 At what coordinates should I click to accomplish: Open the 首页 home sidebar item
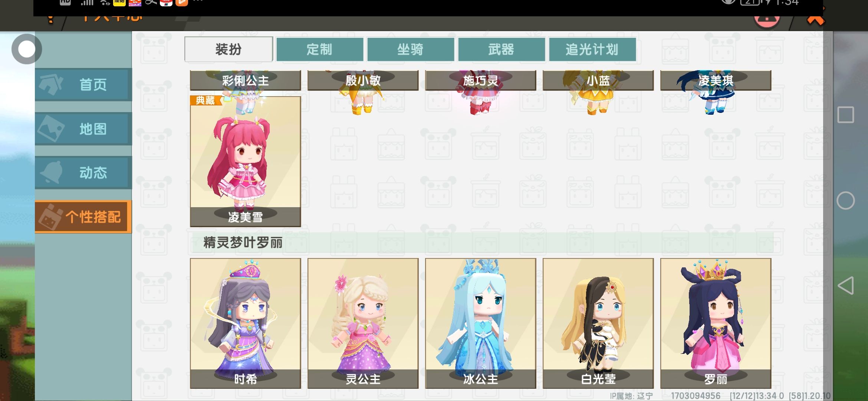83,85
